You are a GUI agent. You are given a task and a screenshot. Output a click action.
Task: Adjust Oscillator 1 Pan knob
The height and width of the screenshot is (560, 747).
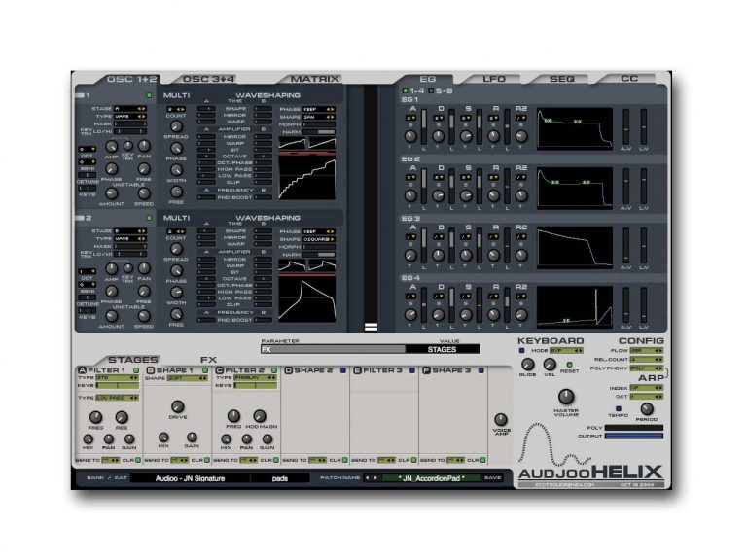144,146
